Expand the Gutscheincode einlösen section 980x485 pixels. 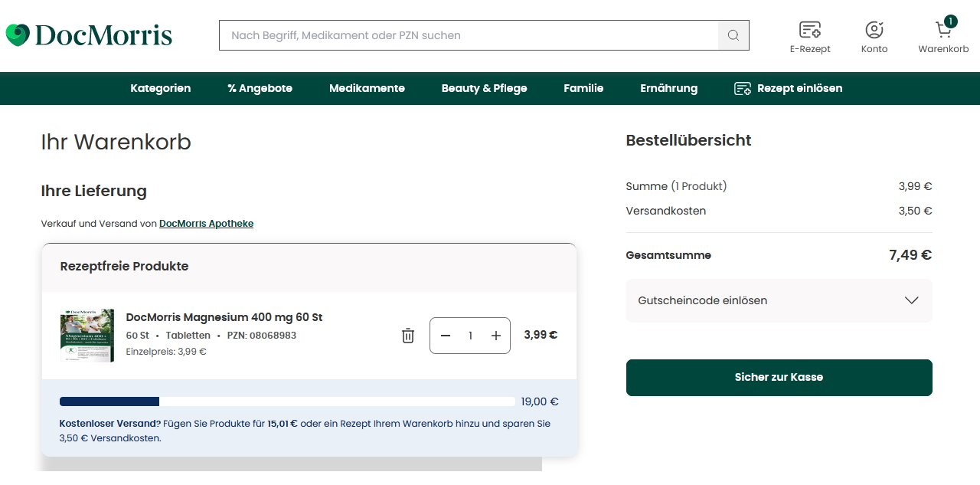click(779, 300)
